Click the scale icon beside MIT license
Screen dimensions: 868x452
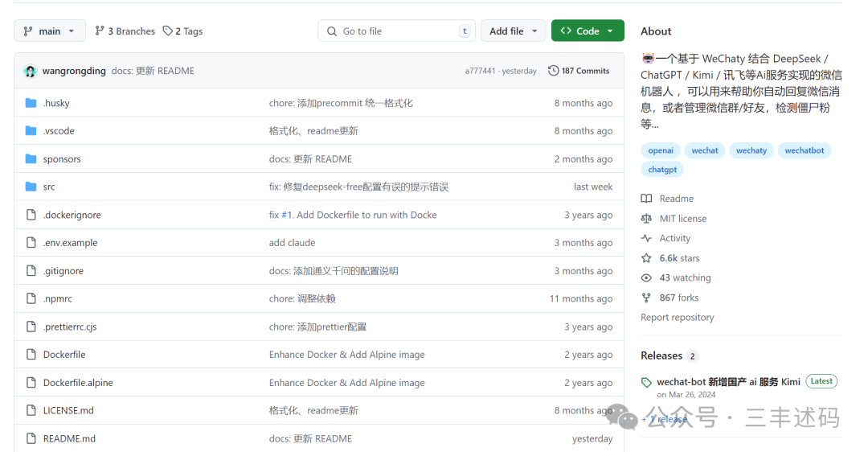[x=646, y=218]
